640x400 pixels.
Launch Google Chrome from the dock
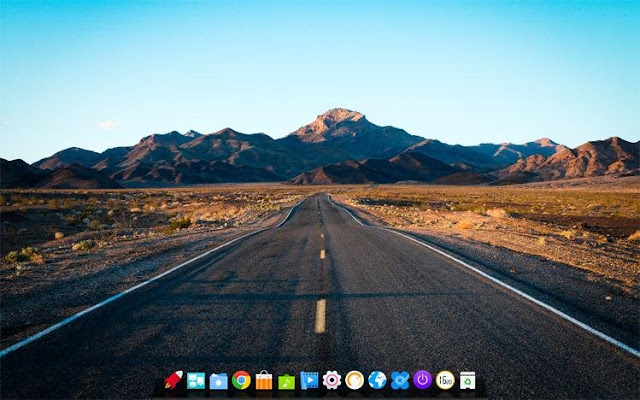[x=241, y=380]
